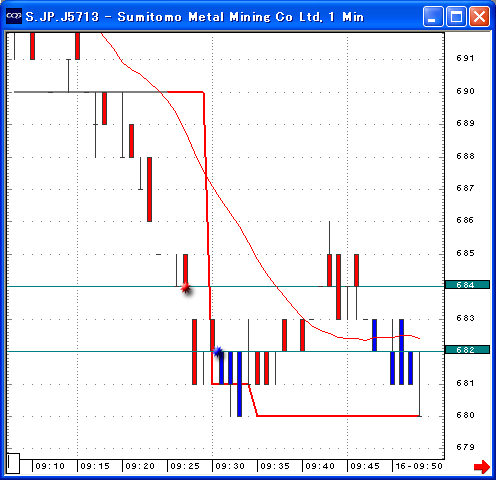Click the 680 price on the scale
496x480 pixels.
point(465,415)
